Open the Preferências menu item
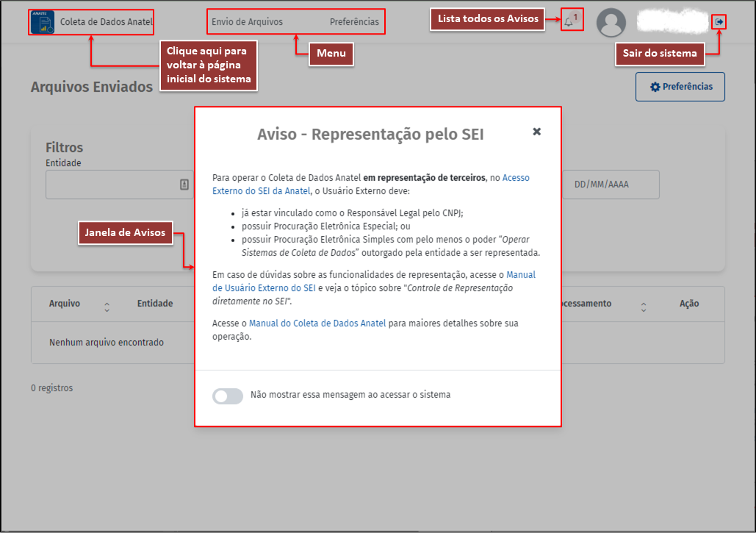The image size is (756, 533). [x=354, y=22]
